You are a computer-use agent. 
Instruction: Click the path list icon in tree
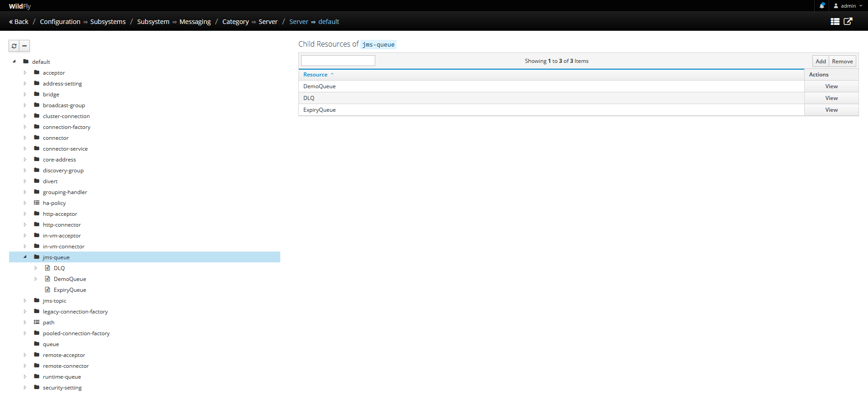click(37, 323)
